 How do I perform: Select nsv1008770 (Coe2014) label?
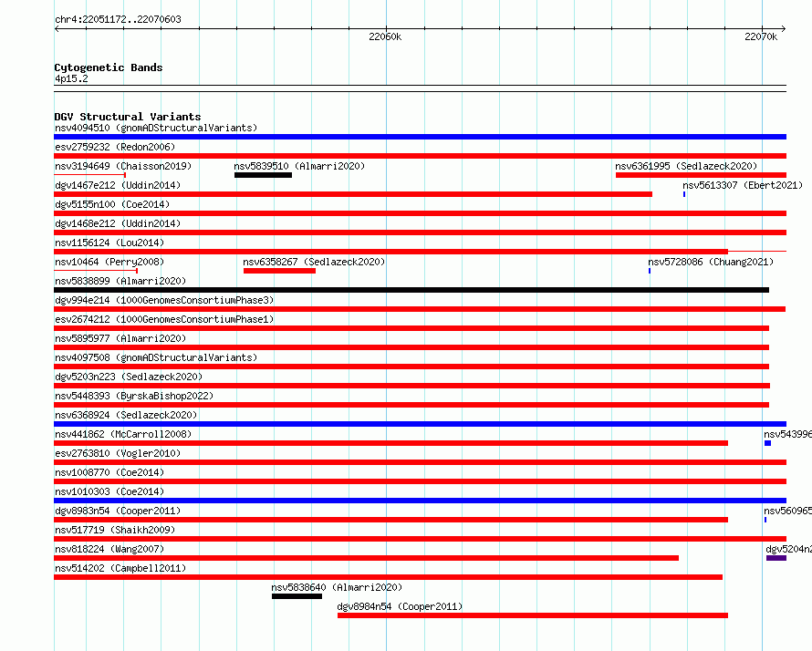[109, 472]
